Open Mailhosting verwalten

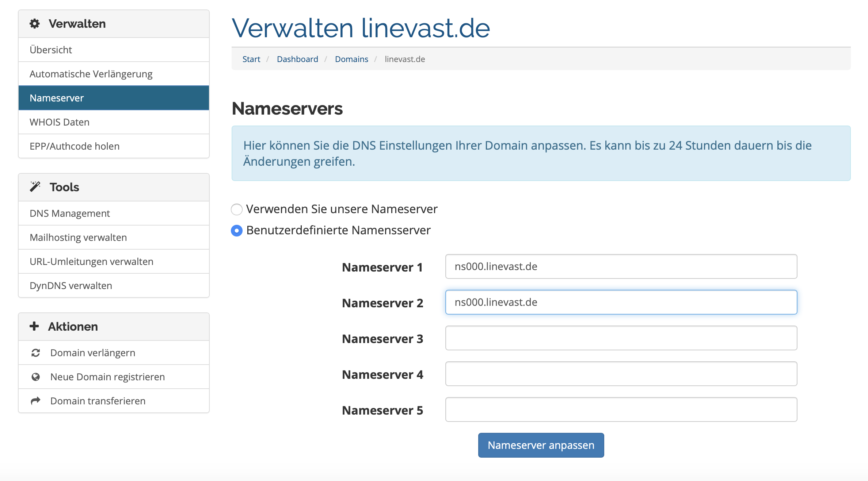pyautogui.click(x=114, y=237)
